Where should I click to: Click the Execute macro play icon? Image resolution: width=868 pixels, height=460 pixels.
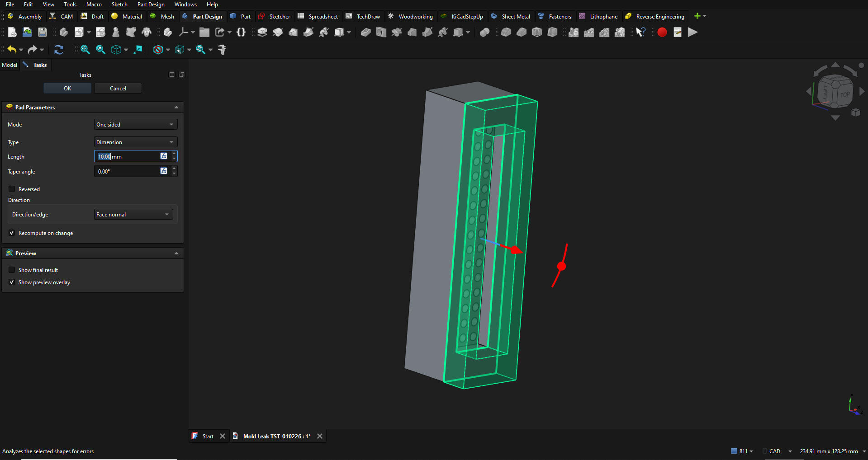coord(693,32)
